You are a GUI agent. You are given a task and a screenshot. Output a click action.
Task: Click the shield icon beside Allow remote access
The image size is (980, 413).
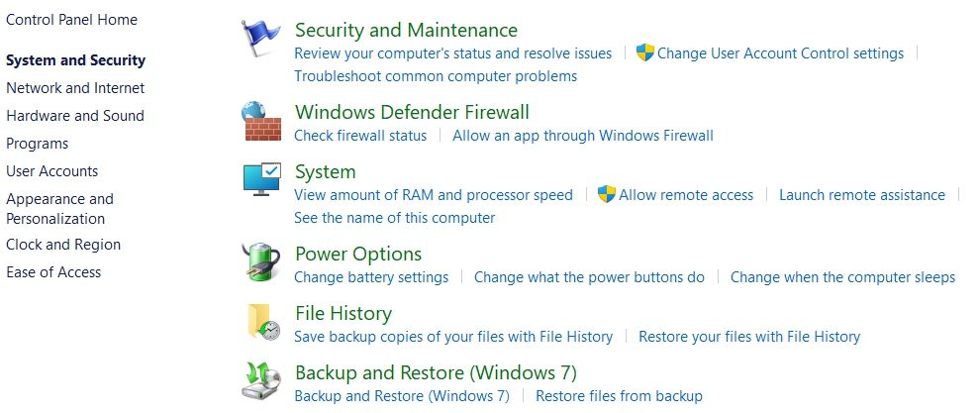coord(607,195)
